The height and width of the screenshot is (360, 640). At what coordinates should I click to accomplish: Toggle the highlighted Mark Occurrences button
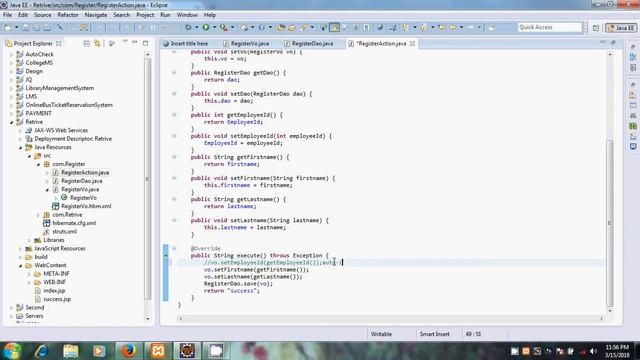tap(334, 27)
